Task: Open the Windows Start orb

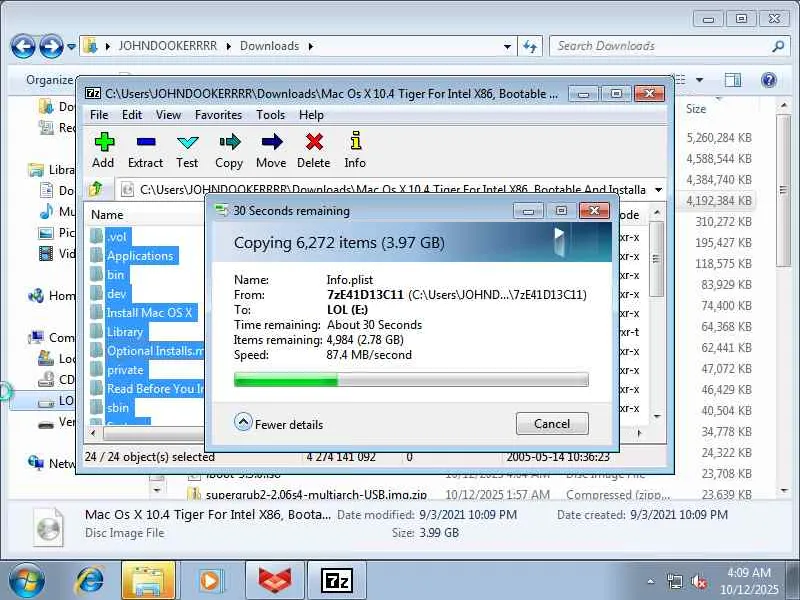Action: coord(26,581)
